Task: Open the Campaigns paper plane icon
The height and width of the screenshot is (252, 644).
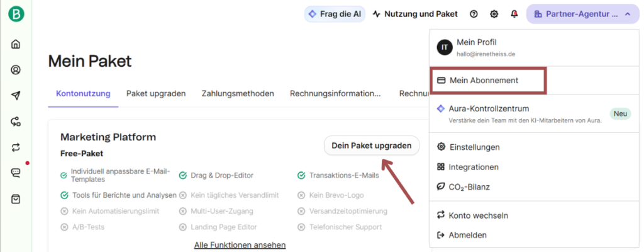Action: (x=16, y=96)
